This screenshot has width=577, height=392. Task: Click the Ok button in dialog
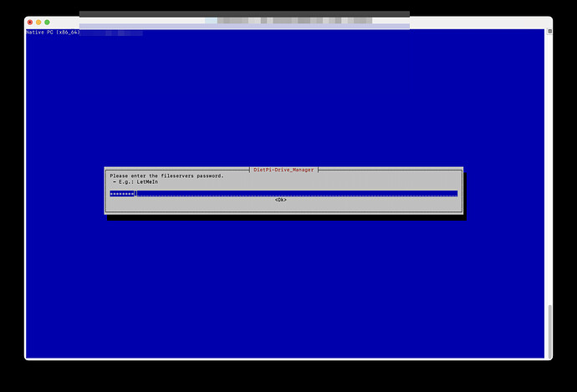coord(280,200)
